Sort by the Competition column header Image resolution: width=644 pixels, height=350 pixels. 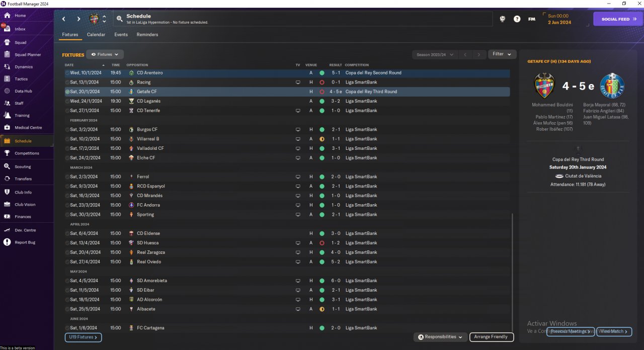click(x=357, y=65)
